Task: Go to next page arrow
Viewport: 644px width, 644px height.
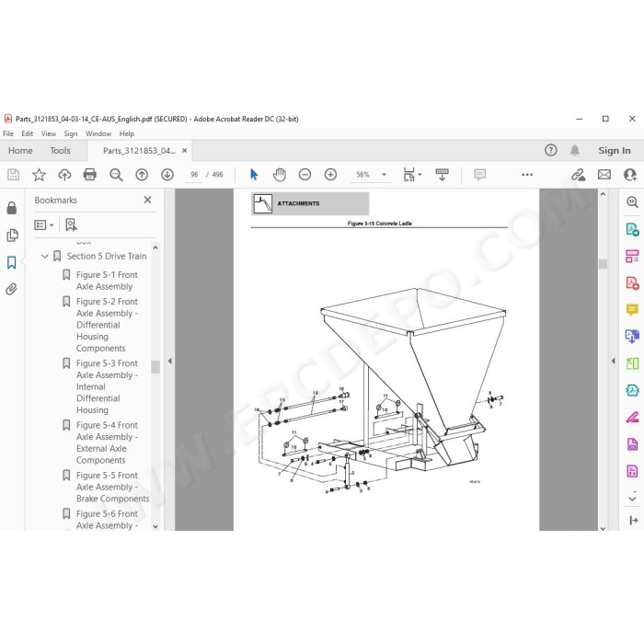Action: coord(167,175)
